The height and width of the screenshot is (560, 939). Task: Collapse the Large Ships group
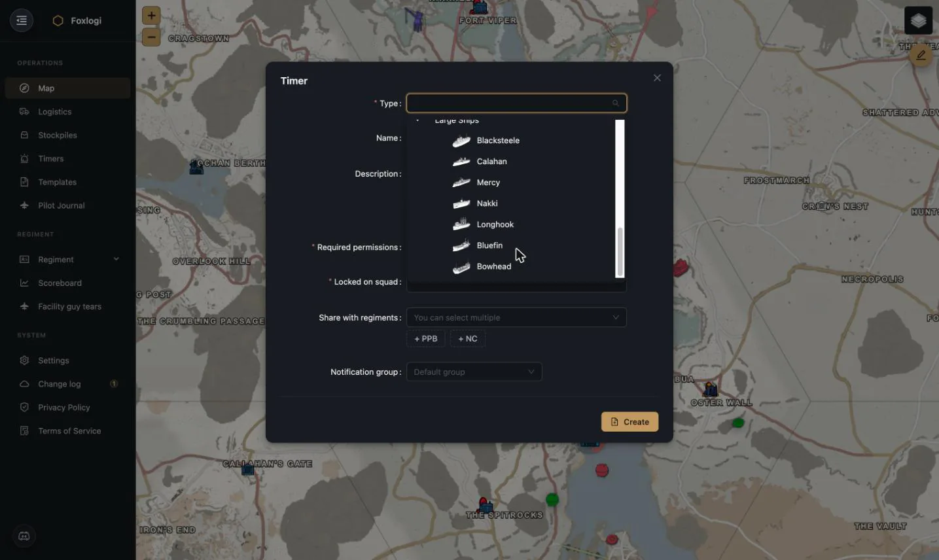(x=417, y=121)
